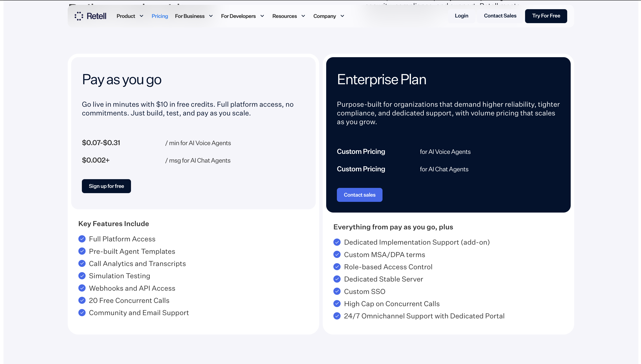641x364 pixels.
Task: Click checkmark icon beside Dedicated Stable Server
Action: point(337,279)
